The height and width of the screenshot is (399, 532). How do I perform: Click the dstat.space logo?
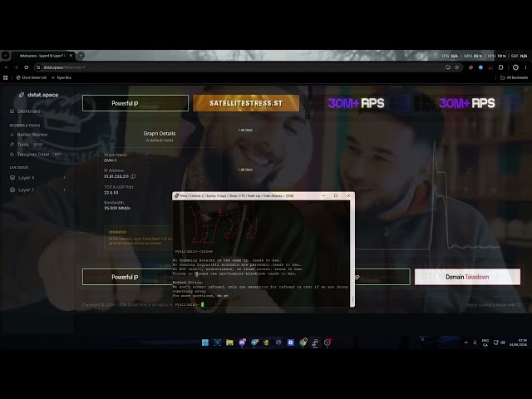point(38,95)
